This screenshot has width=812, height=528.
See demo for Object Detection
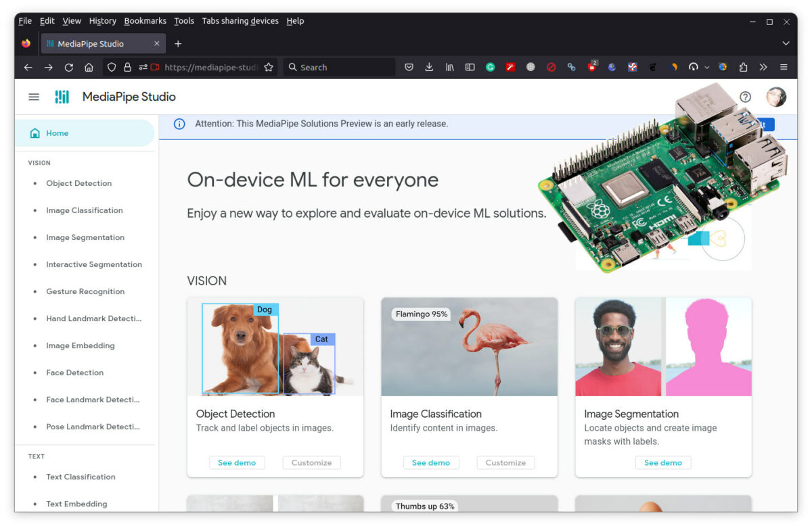237,462
